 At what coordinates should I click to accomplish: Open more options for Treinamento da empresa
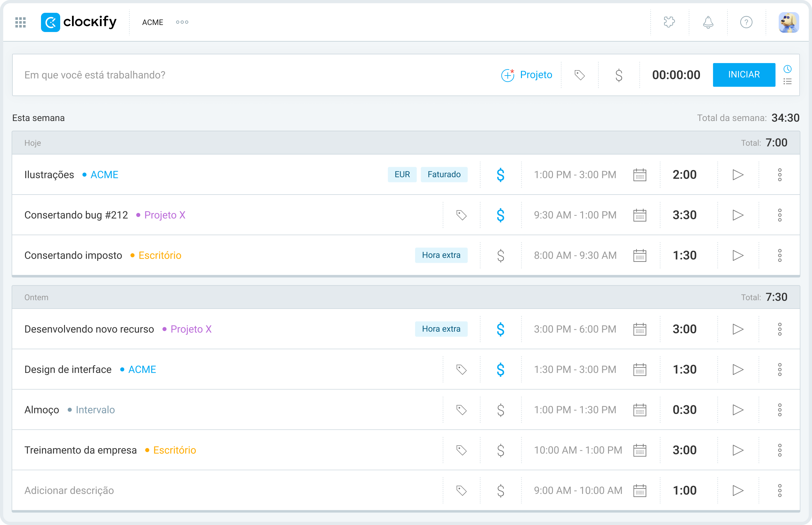point(780,450)
